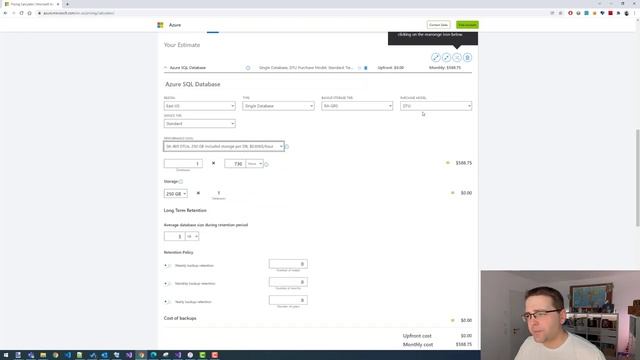Viewport: 640px width, 360px height.
Task: Click the average database size input field
Action: (174, 236)
